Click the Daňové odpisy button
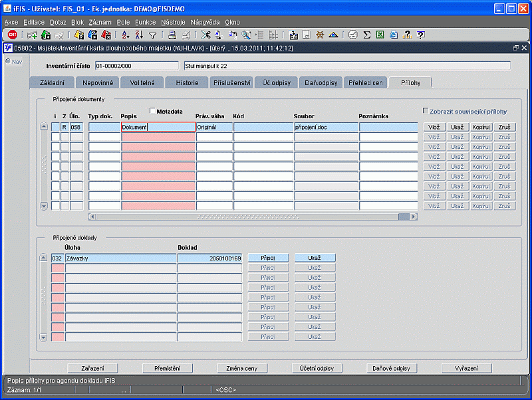Screen dimensions: 532x400 tap(391, 368)
